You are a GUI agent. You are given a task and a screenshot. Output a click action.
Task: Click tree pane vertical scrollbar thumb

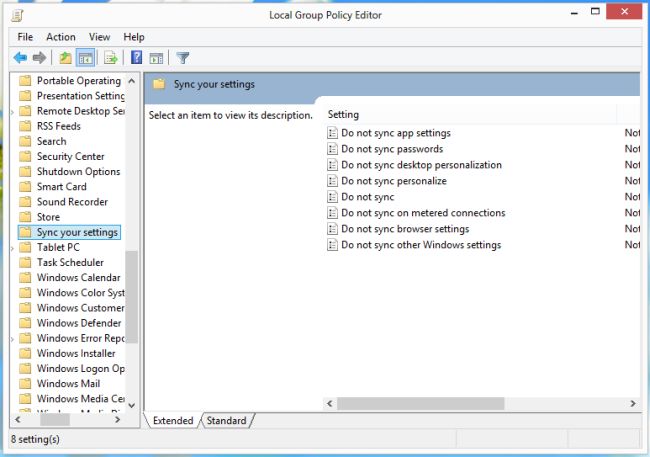pos(132,297)
